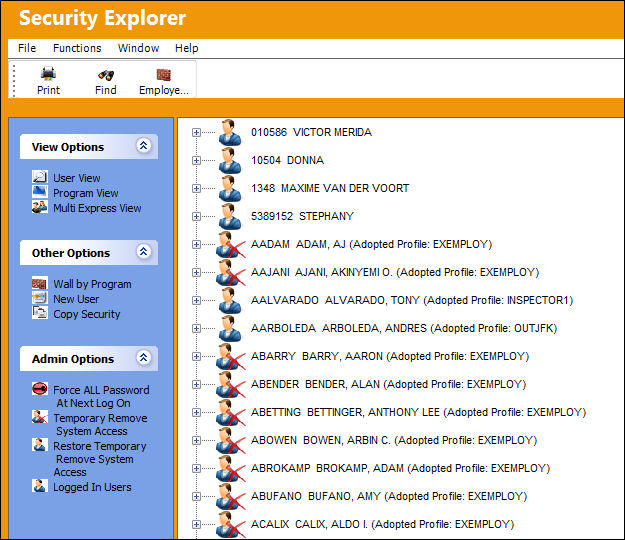This screenshot has width=625, height=540.
Task: Select row ABUFANO BUFANO, AMY
Action: 389,496
